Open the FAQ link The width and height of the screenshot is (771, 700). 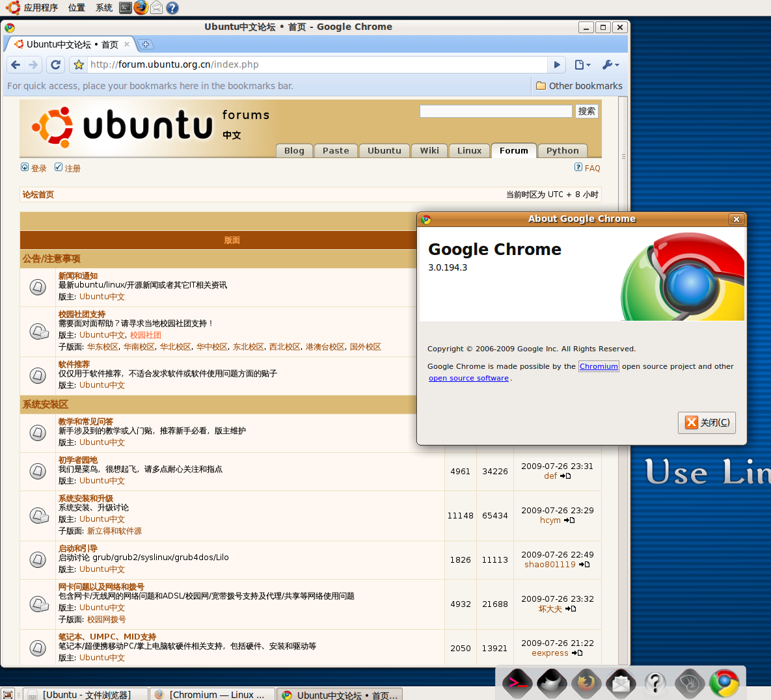(593, 168)
